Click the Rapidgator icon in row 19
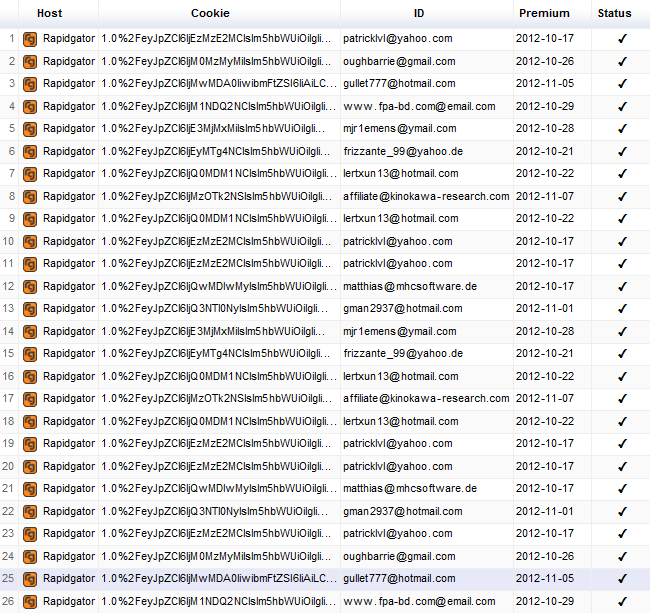The width and height of the screenshot is (650, 613). (30, 444)
